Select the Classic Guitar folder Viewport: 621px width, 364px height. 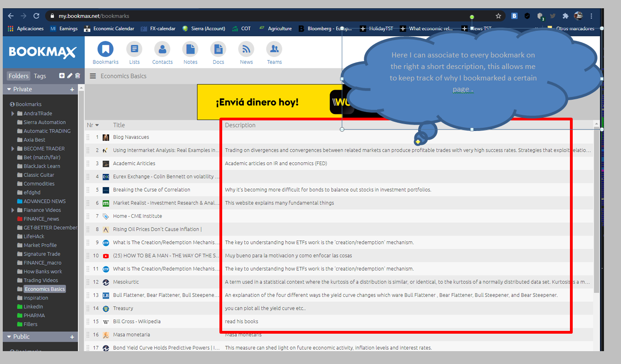39,175
